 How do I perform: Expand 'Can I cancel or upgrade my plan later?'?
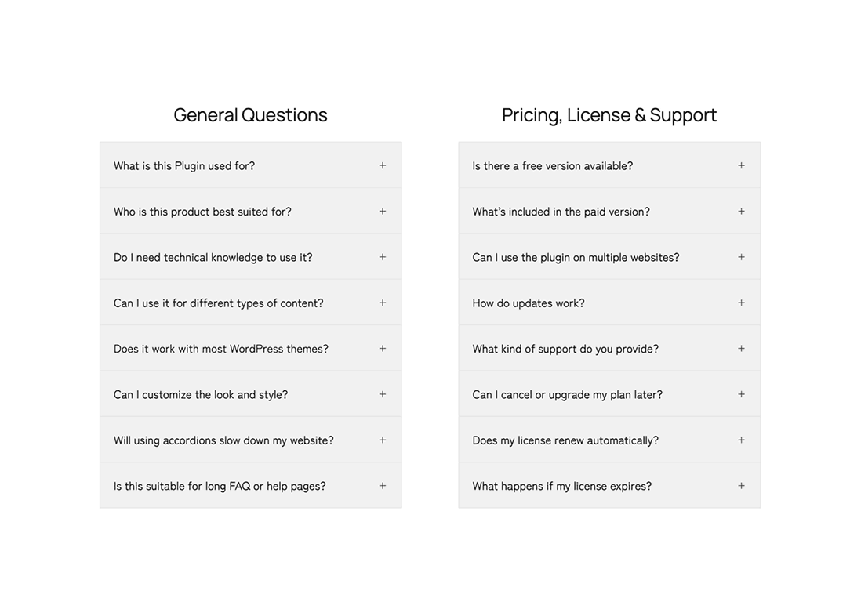pyautogui.click(x=567, y=395)
